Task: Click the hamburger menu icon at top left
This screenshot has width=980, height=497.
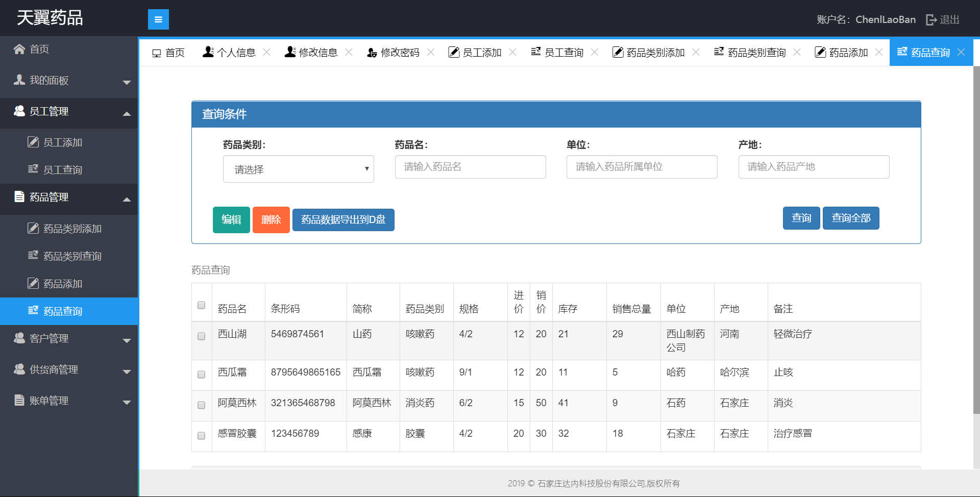Action: point(158,19)
